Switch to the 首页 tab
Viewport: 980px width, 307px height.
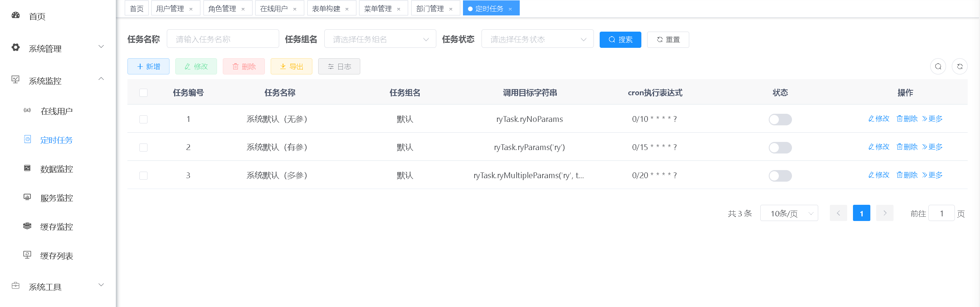coord(137,8)
